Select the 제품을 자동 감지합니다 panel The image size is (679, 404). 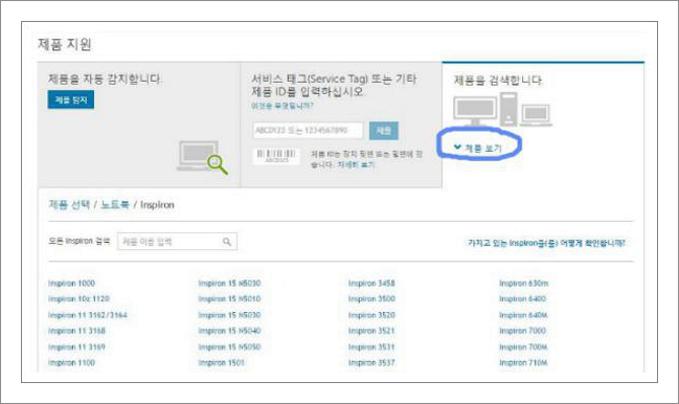[139, 125]
